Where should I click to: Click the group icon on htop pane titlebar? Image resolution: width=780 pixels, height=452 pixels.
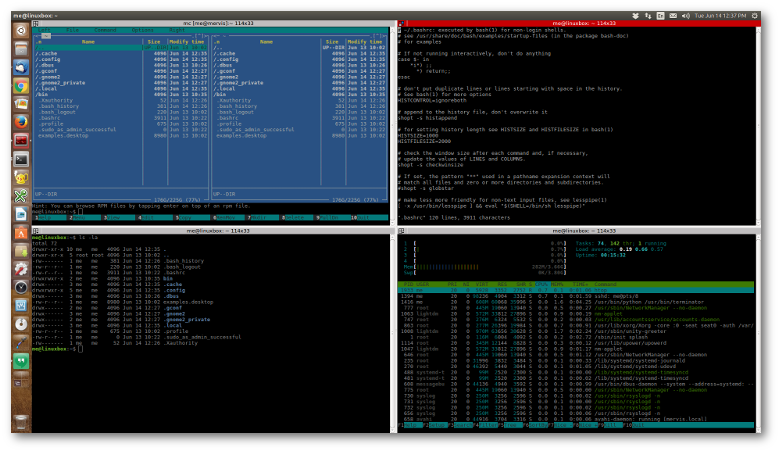401,231
